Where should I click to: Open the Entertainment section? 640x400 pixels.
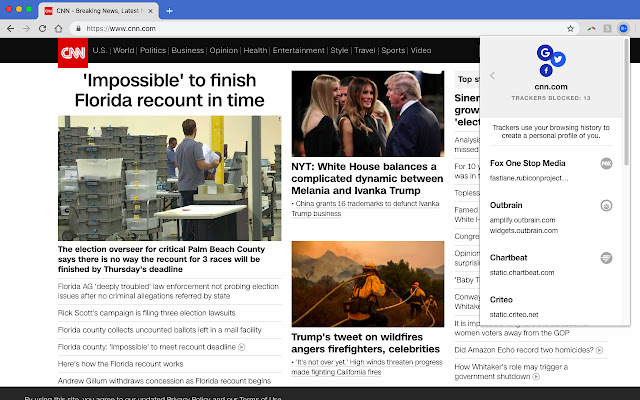tap(298, 50)
